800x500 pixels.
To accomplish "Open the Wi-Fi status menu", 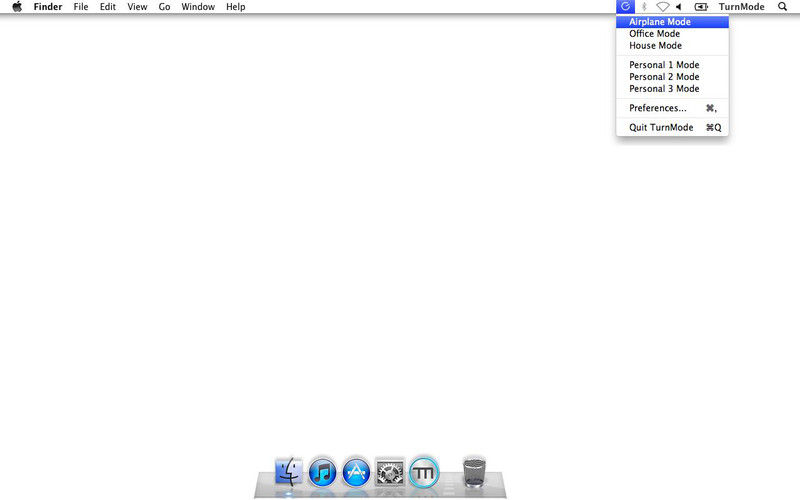I will (662, 7).
